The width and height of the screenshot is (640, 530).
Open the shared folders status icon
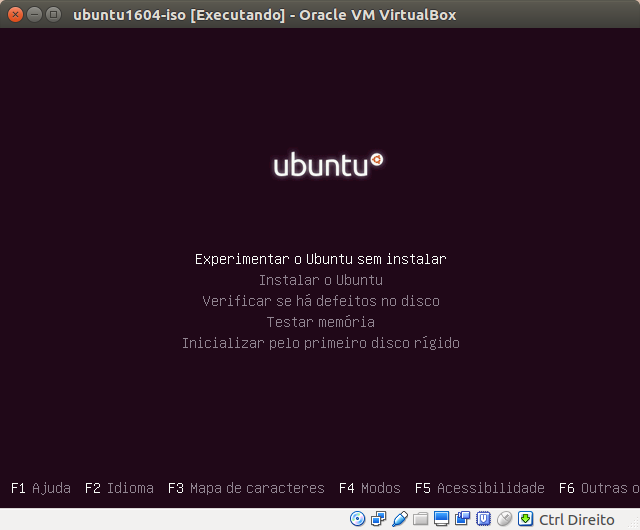420,519
